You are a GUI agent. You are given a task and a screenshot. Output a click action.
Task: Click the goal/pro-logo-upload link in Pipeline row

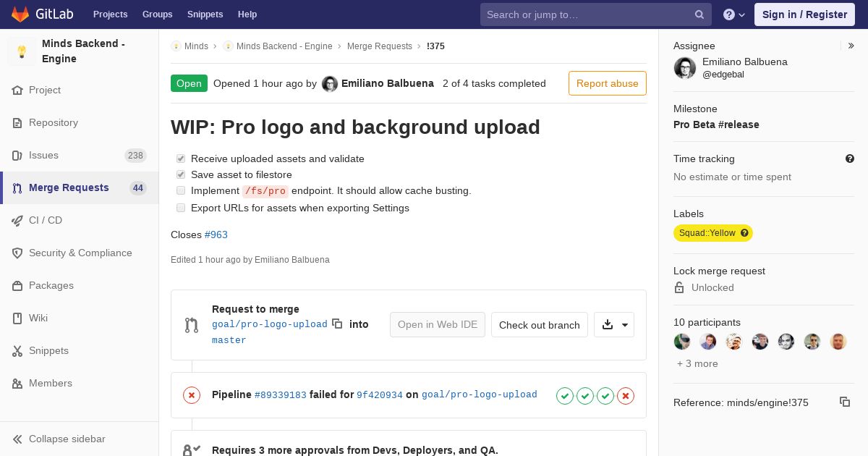(x=480, y=395)
